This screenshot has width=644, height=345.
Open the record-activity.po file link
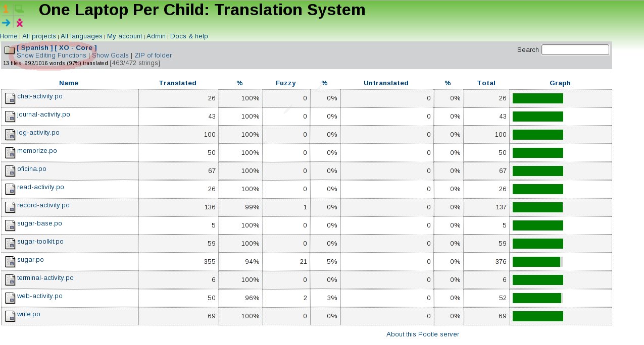[x=43, y=205]
